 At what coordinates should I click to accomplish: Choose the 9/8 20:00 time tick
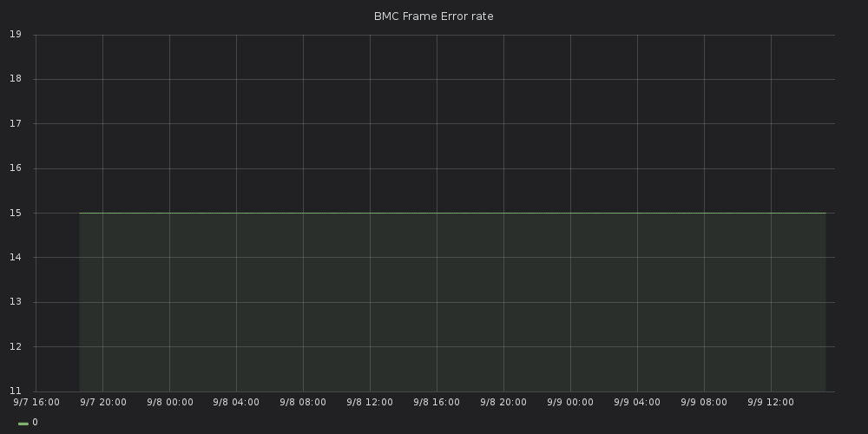503,403
